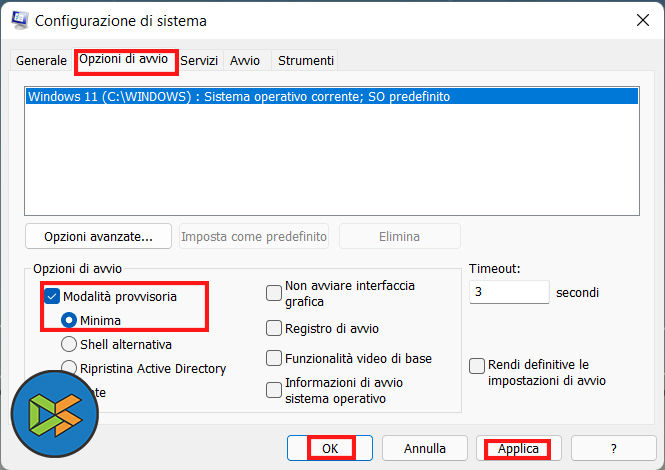This screenshot has width=665, height=470.
Task: Click the Configurazione di sistema title icon
Action: (19, 20)
